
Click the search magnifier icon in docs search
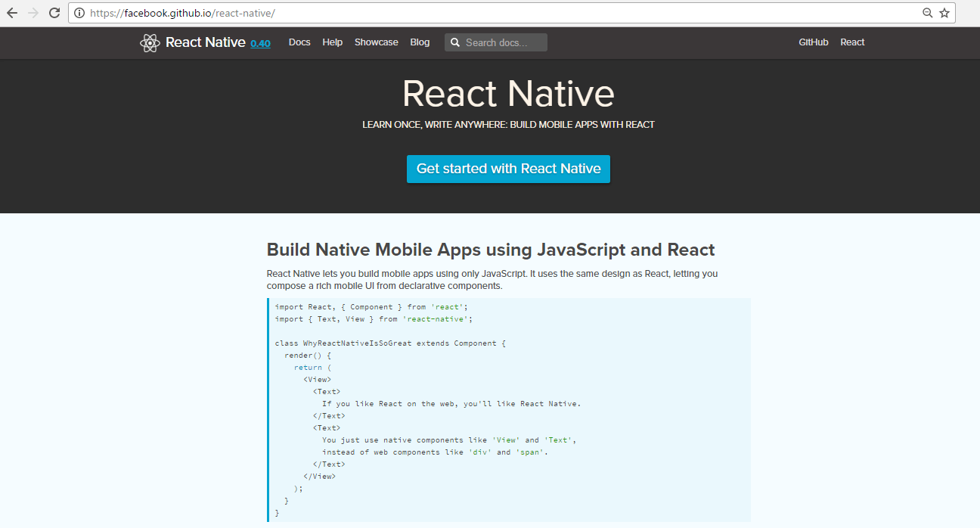tap(455, 43)
